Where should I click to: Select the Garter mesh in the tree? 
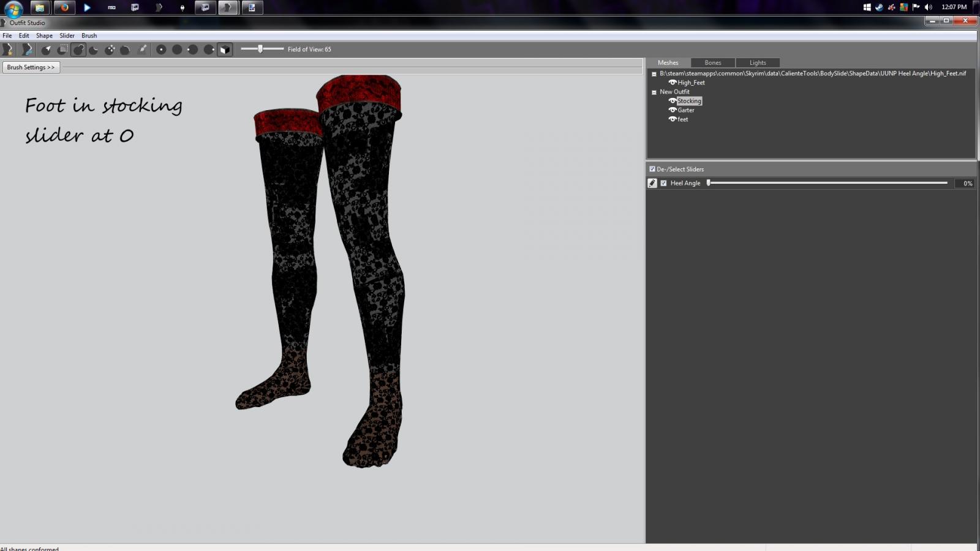point(686,110)
